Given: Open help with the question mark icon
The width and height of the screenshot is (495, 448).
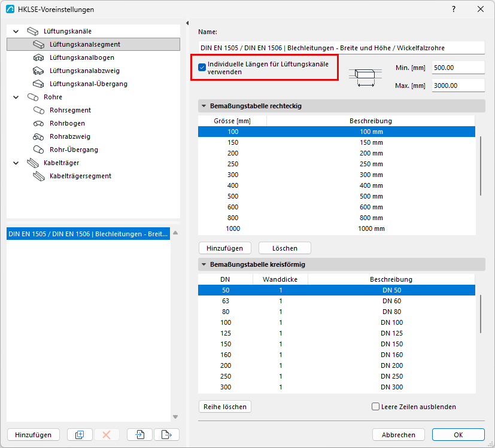Looking at the screenshot, I should point(454,9).
